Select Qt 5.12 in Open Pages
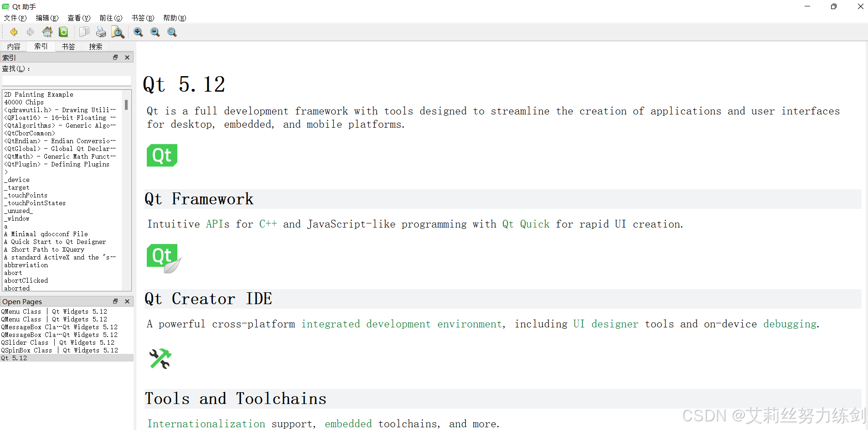Screen dimensions: 868x430 pyautogui.click(x=67, y=358)
